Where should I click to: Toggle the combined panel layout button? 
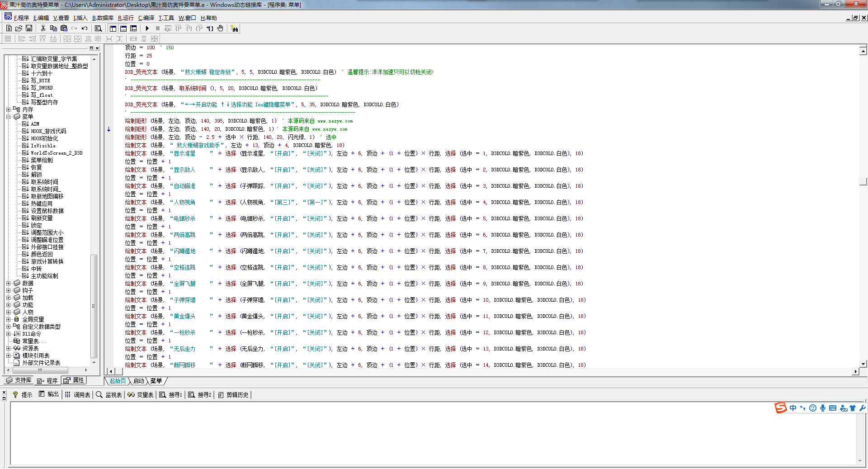coord(133,28)
